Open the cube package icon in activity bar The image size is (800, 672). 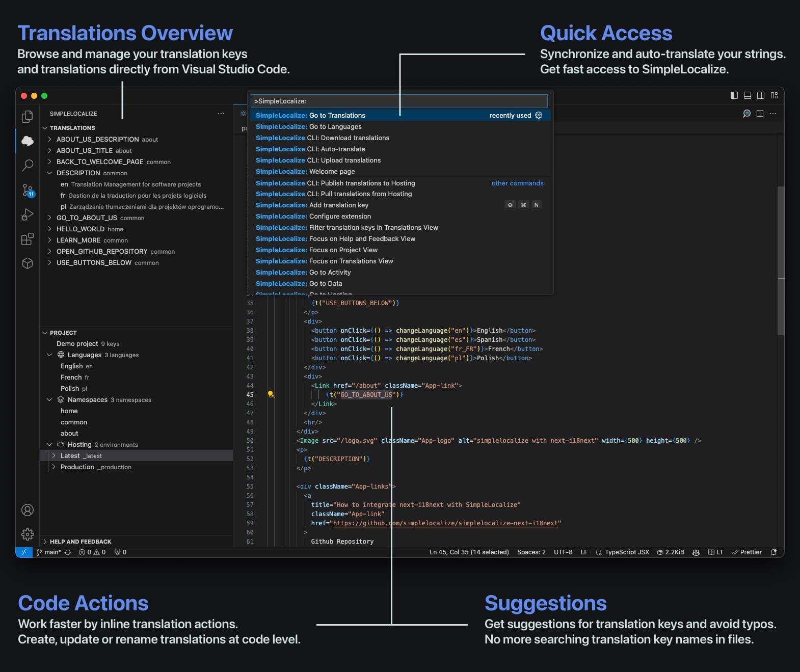[28, 263]
